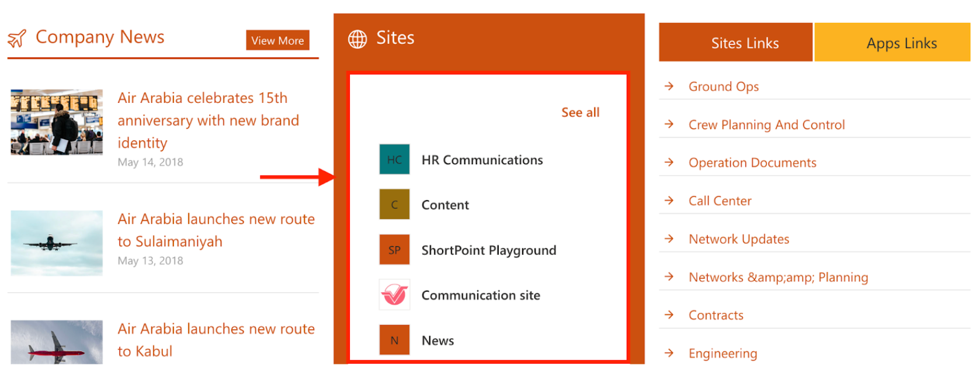Open the HR Communications site
The width and height of the screenshot is (980, 373).
[x=482, y=160]
